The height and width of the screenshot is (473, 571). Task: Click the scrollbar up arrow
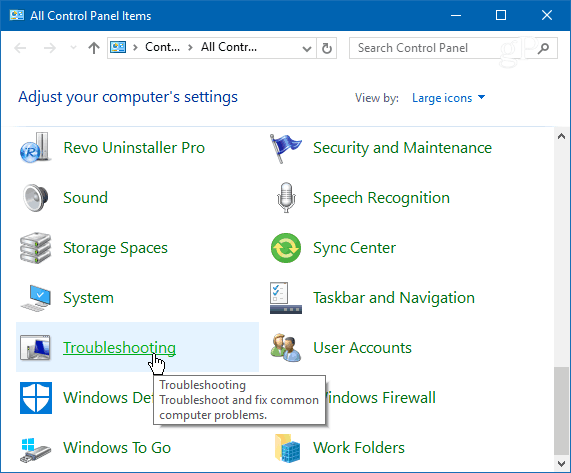click(x=562, y=136)
